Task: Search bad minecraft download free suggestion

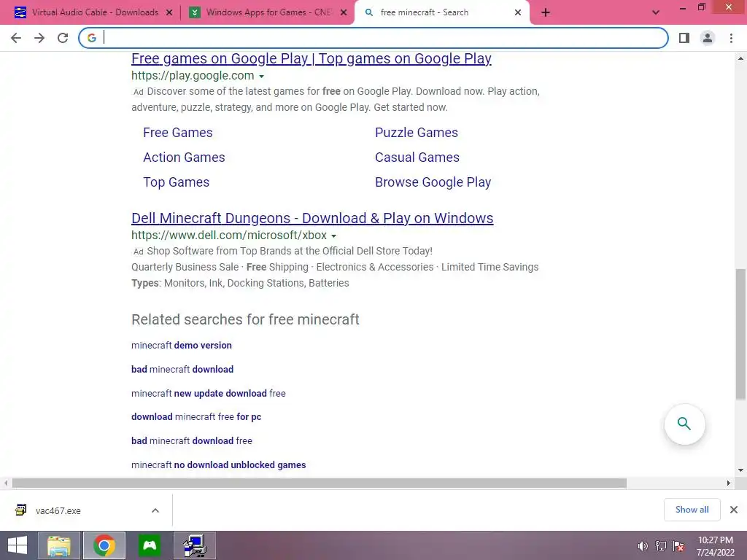Action: (x=192, y=440)
